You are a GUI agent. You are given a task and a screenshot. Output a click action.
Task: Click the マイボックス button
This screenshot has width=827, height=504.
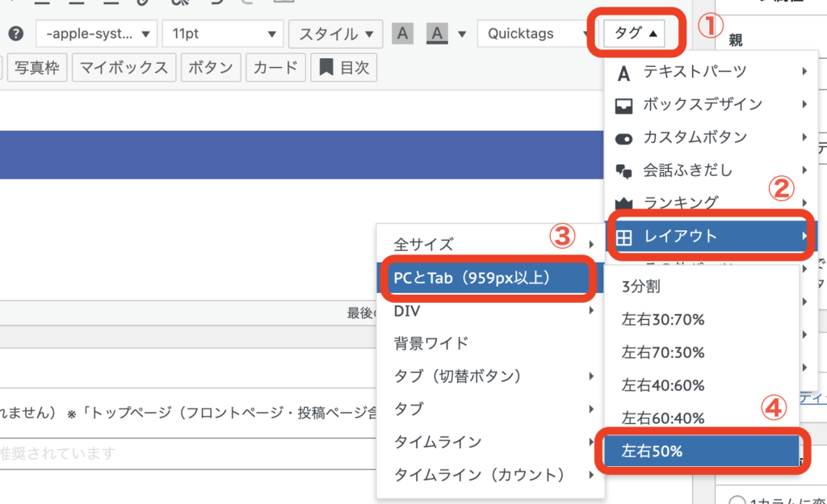tap(124, 68)
